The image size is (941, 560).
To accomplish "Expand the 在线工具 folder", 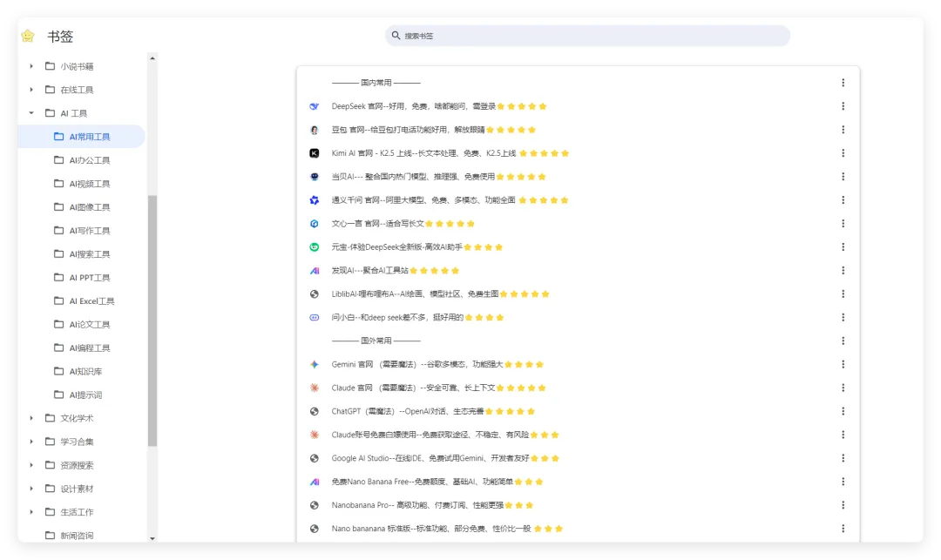I will [x=31, y=90].
